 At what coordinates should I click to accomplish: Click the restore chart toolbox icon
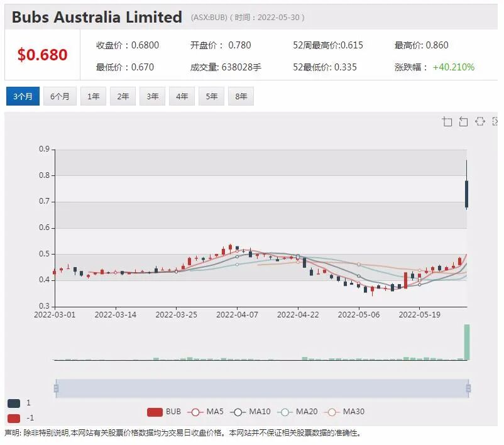480,121
